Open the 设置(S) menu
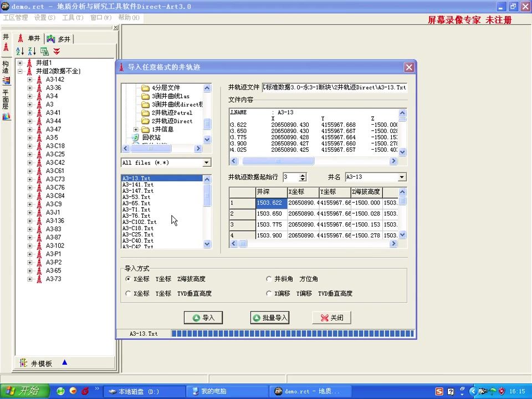 pos(45,18)
